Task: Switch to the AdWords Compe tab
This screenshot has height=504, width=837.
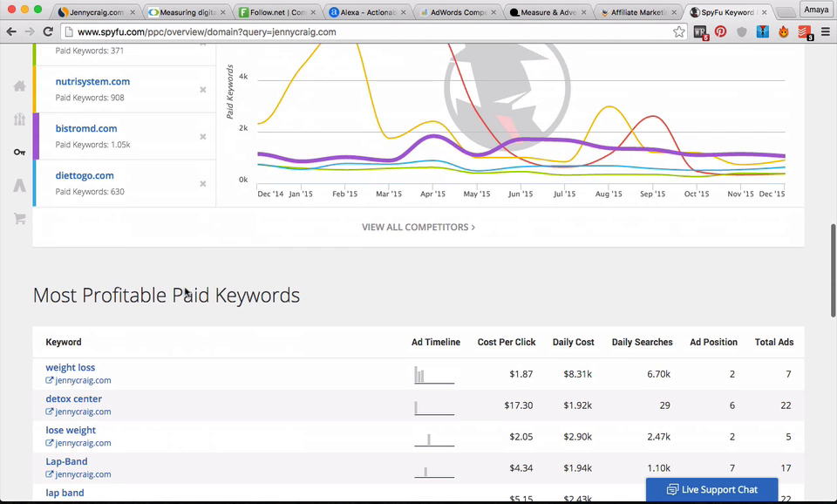Action: click(x=457, y=12)
